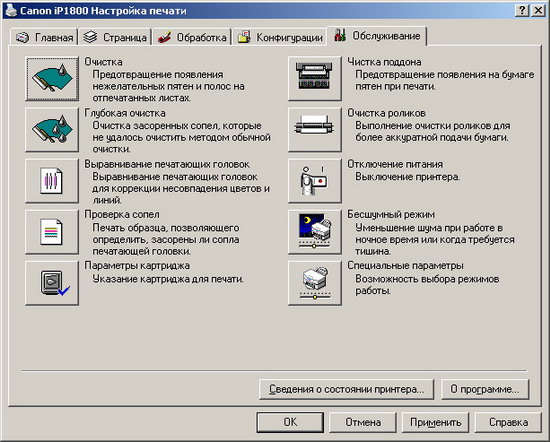Print the Проверка сопел nozzle check
Screen dimensions: 550x442
coord(52,232)
